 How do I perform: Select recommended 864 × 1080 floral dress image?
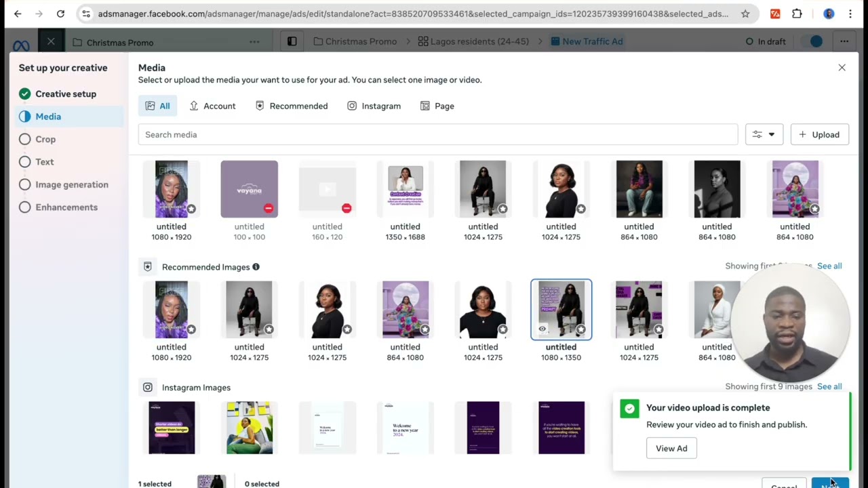click(405, 310)
